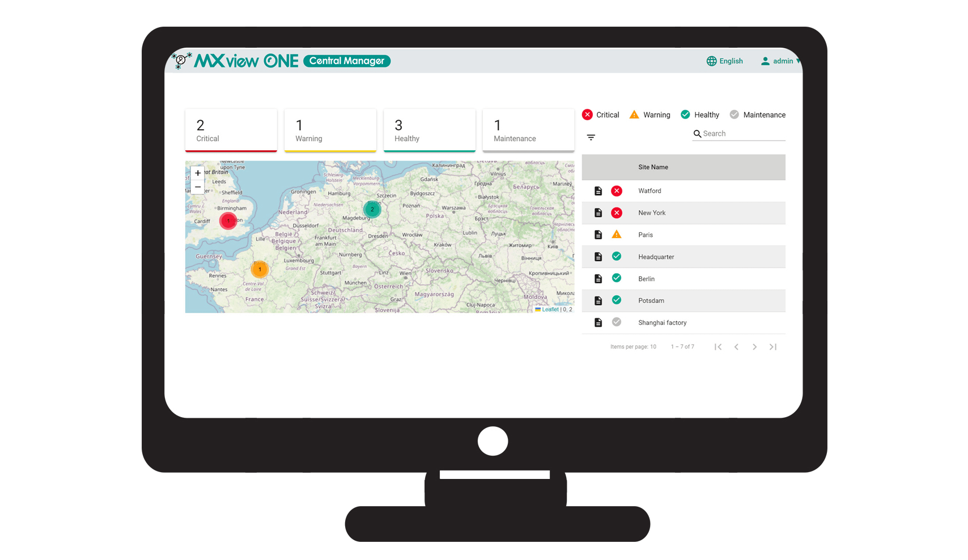Open the Watford site document icon

click(x=598, y=191)
